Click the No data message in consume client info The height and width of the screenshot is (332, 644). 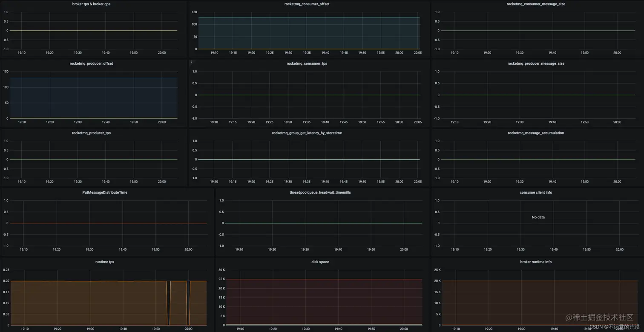pyautogui.click(x=538, y=217)
